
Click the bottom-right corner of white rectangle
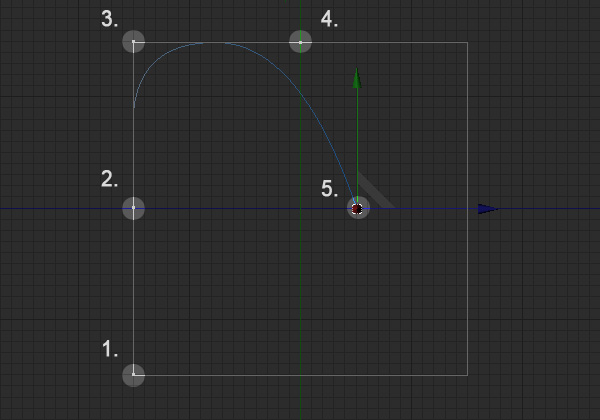(x=468, y=375)
